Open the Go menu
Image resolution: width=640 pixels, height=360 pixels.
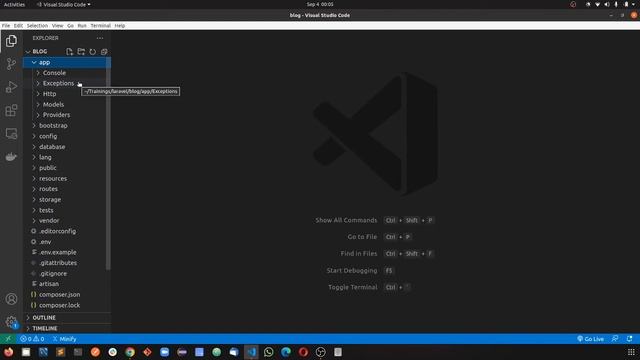click(x=71, y=26)
